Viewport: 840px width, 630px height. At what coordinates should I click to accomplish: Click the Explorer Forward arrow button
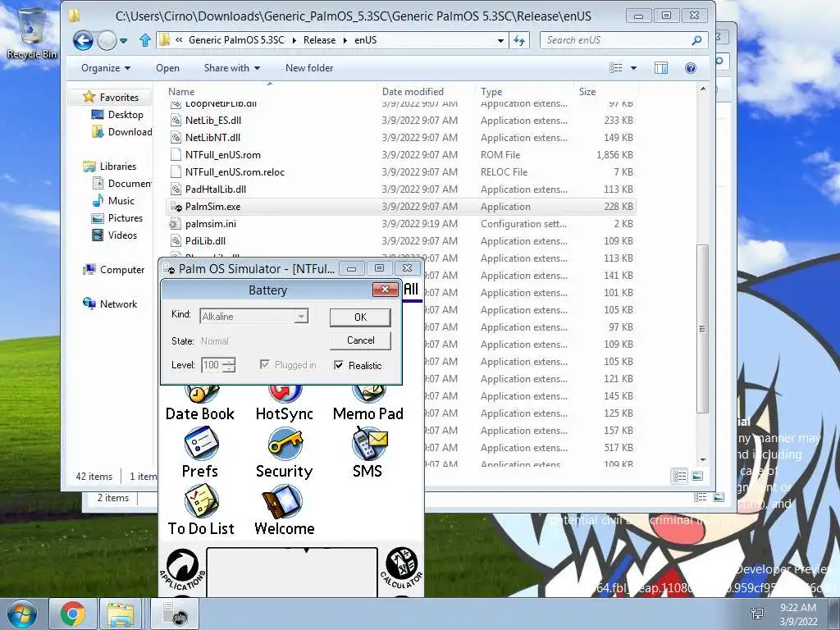click(107, 40)
